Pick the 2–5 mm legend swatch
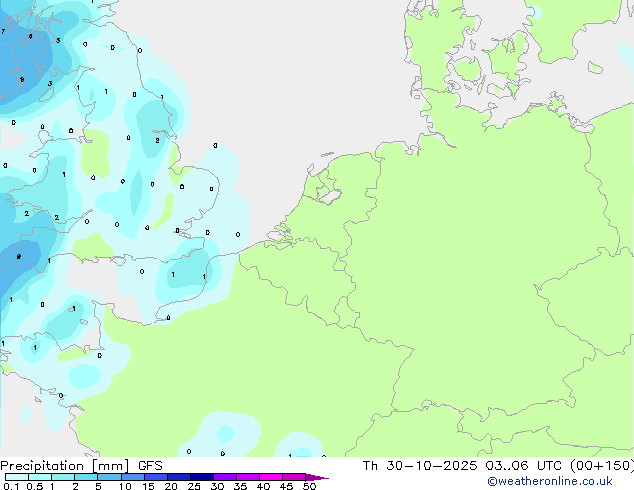This screenshot has height=490, width=634. click(x=86, y=477)
